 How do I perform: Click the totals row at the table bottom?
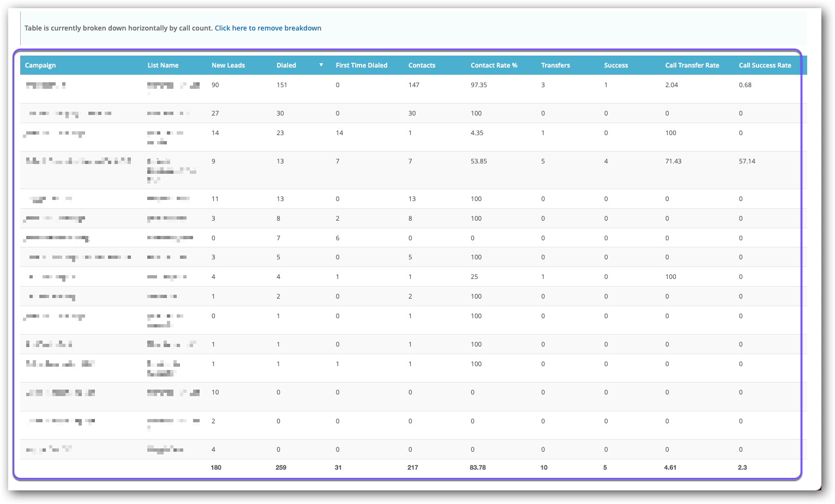point(382,467)
